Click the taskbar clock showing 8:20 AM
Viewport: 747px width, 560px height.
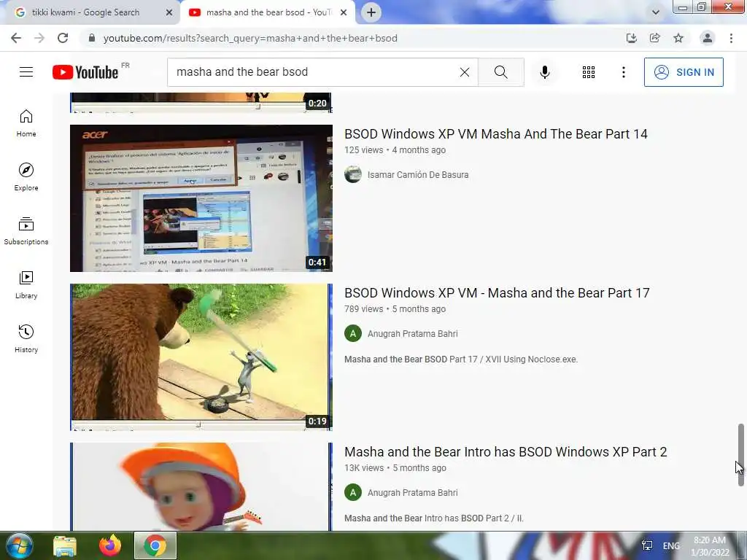pyautogui.click(x=710, y=546)
